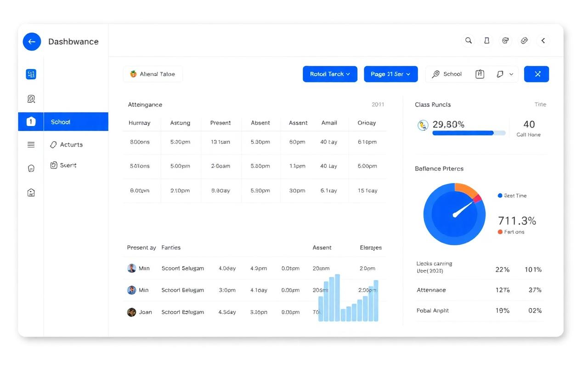Click the badge search icon in sidebar

(31, 98)
